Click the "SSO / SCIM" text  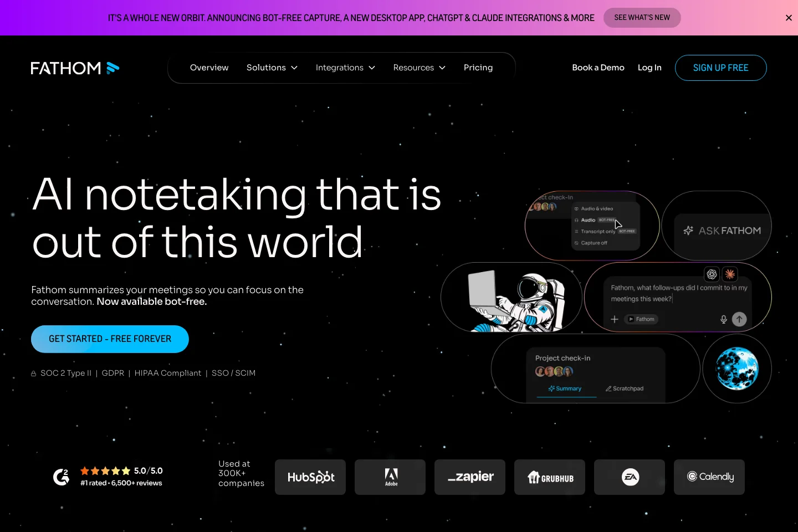[233, 373]
